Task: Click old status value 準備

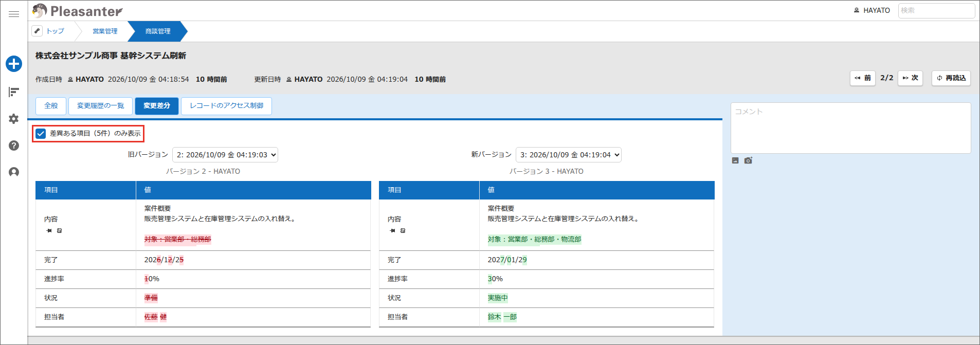Action: pyautogui.click(x=151, y=298)
